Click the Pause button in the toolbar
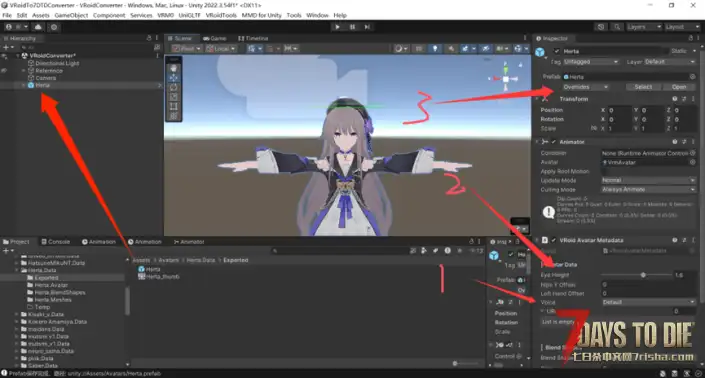The image size is (705, 378). 352,27
